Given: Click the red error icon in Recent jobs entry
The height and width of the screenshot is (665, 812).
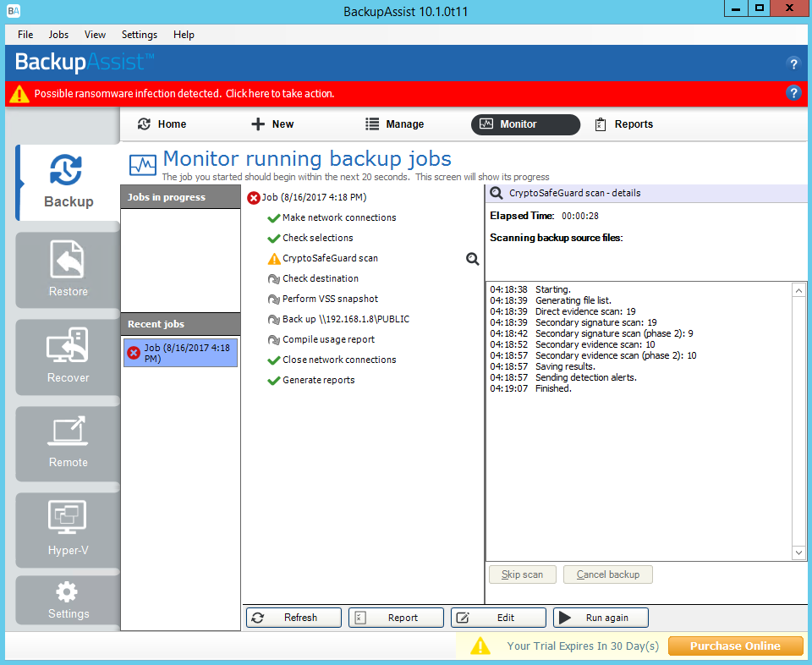Looking at the screenshot, I should pyautogui.click(x=134, y=353).
